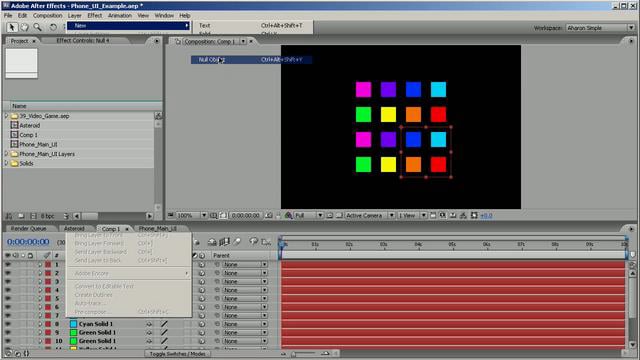Open the Full resolution dropdown
Viewport: 640px width, 360px height.
coord(309,215)
